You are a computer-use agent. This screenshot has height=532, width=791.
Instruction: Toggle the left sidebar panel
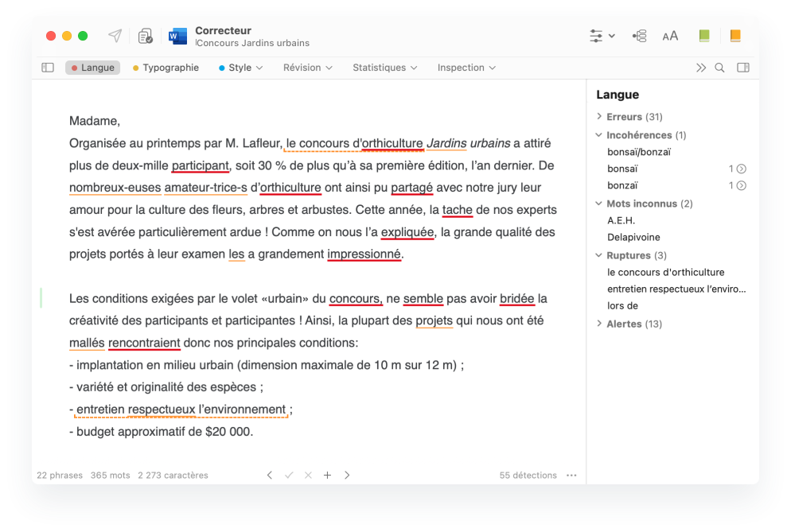pyautogui.click(x=48, y=68)
